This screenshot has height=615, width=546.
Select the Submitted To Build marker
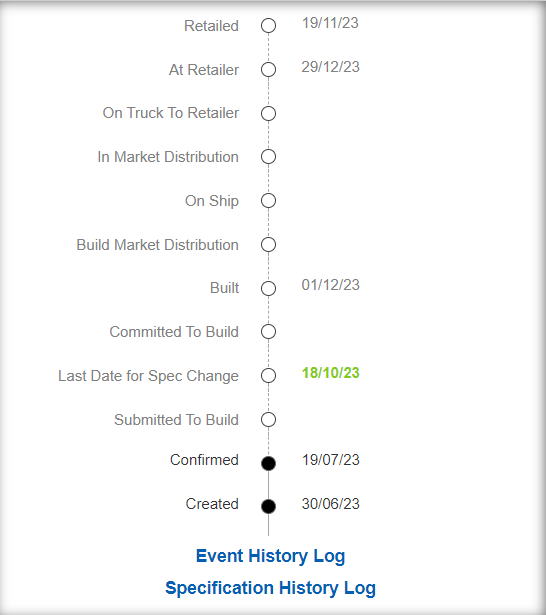tap(268, 420)
